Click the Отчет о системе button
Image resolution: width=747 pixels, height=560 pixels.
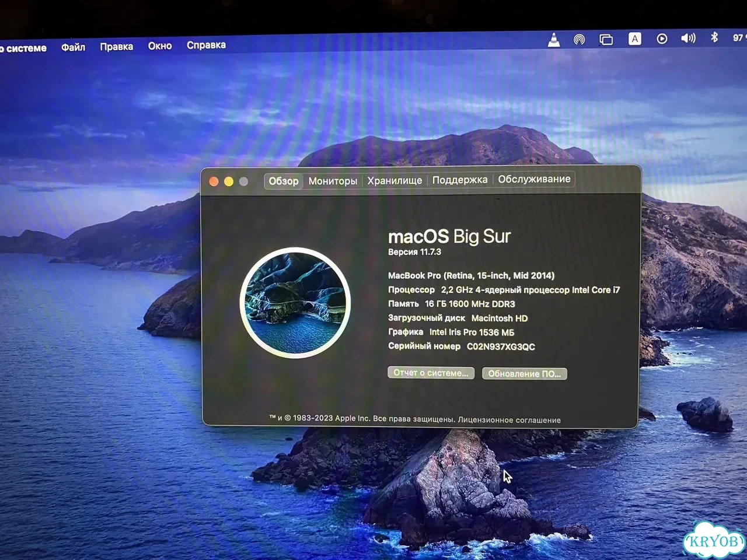431,373
